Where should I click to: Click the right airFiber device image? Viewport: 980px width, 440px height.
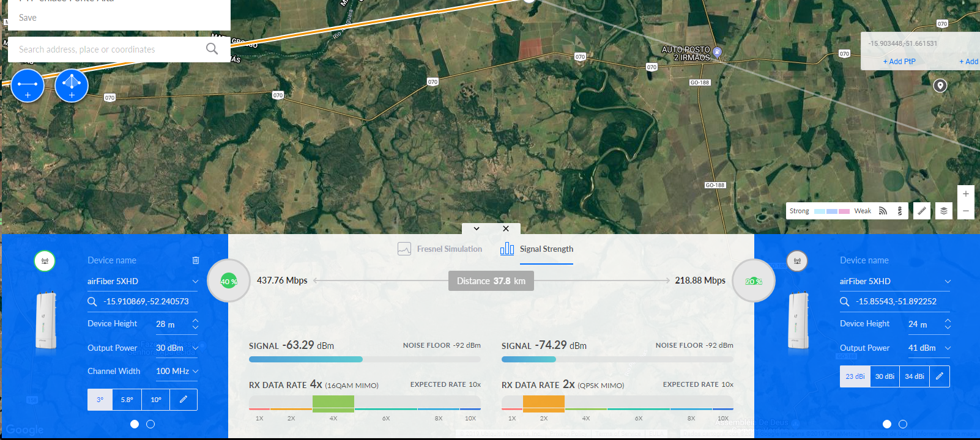point(798,320)
